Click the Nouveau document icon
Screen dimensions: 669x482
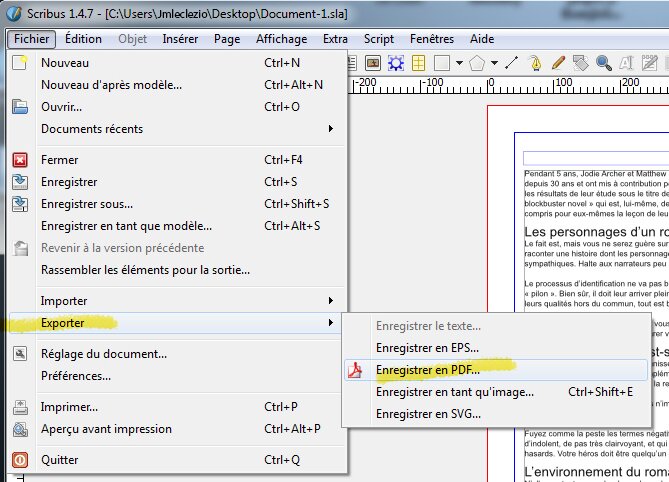[x=20, y=63]
